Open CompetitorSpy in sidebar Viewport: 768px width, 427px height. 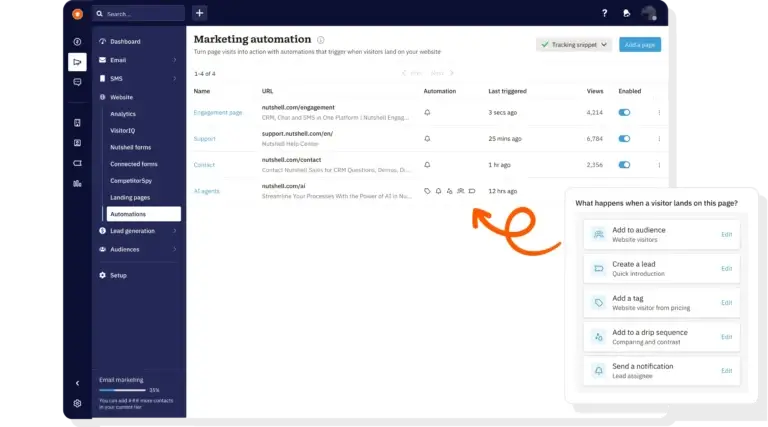[131, 181]
